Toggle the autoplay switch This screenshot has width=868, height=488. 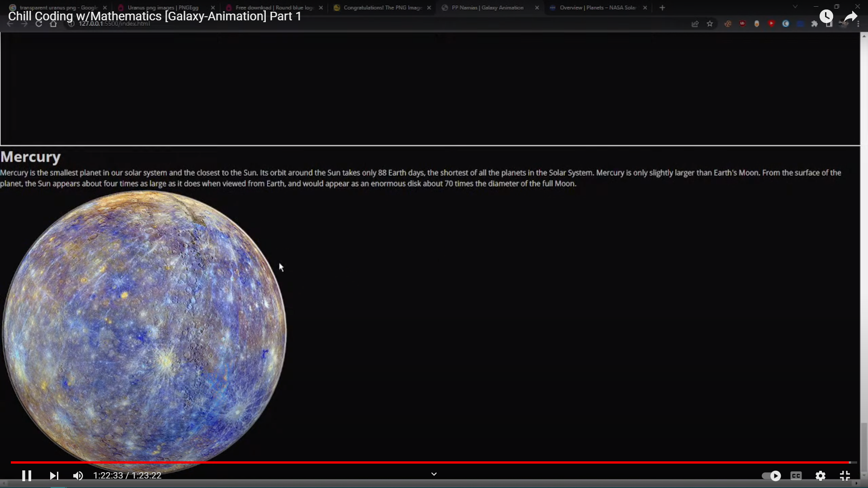771,475
